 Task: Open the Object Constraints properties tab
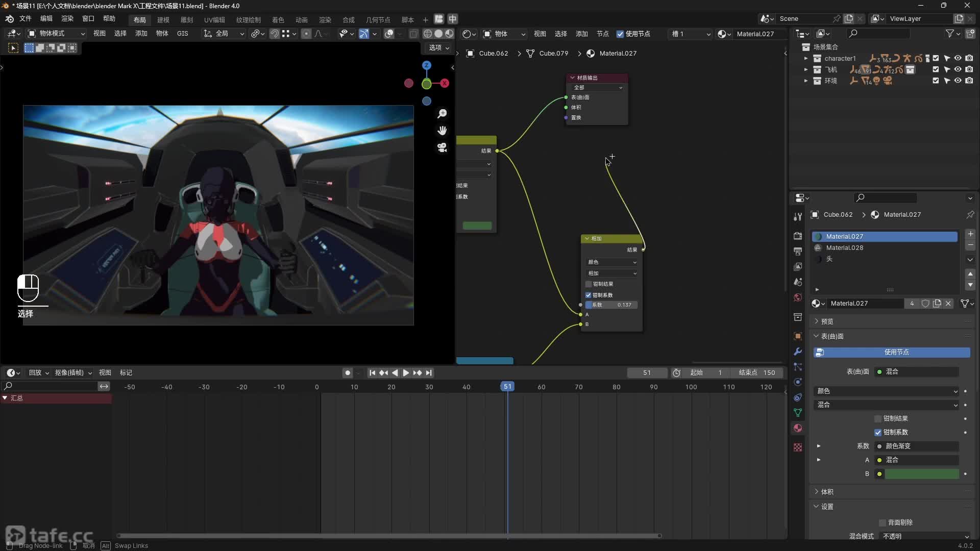pyautogui.click(x=798, y=397)
